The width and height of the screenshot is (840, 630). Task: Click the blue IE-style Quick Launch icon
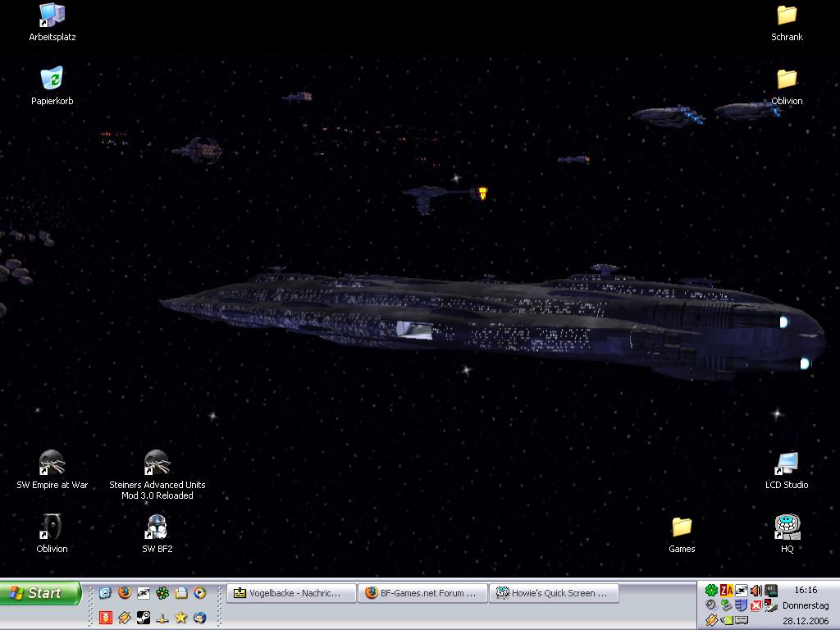coord(105,592)
